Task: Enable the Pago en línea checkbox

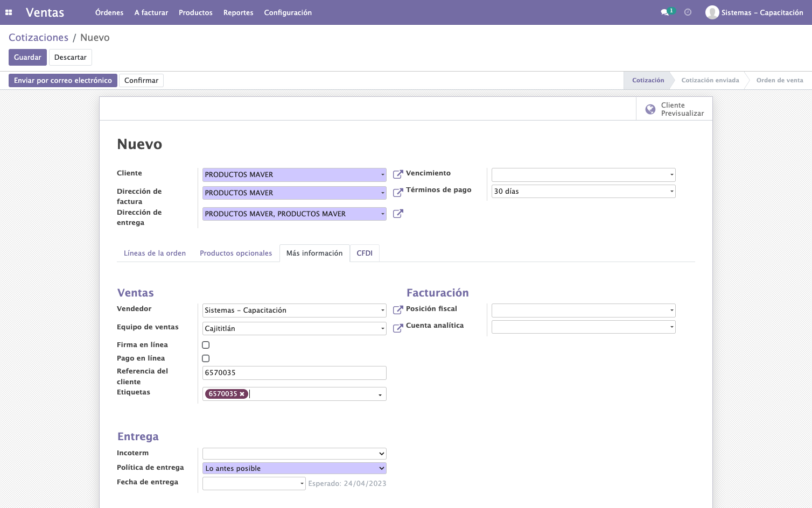Action: [x=206, y=358]
